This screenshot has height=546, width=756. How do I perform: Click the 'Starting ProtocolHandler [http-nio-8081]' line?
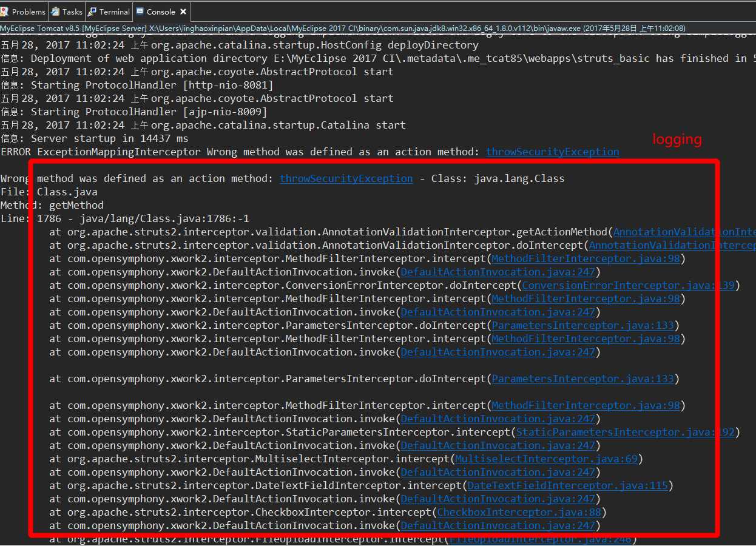137,85
